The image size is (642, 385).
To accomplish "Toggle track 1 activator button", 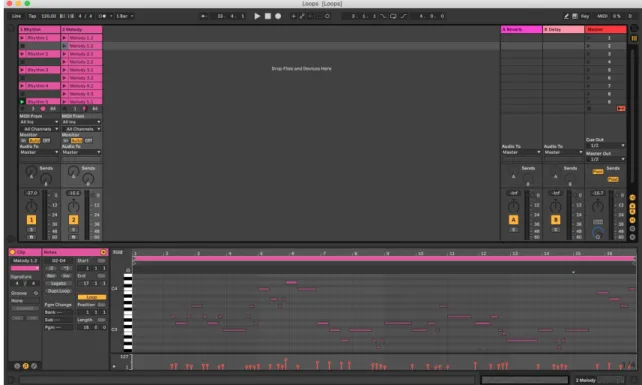I will click(32, 220).
